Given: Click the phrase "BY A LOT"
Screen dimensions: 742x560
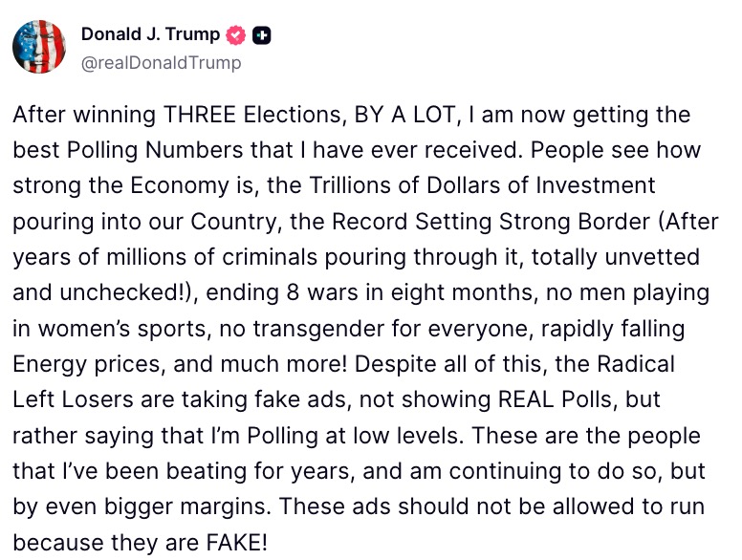Looking at the screenshot, I should click(401, 116).
